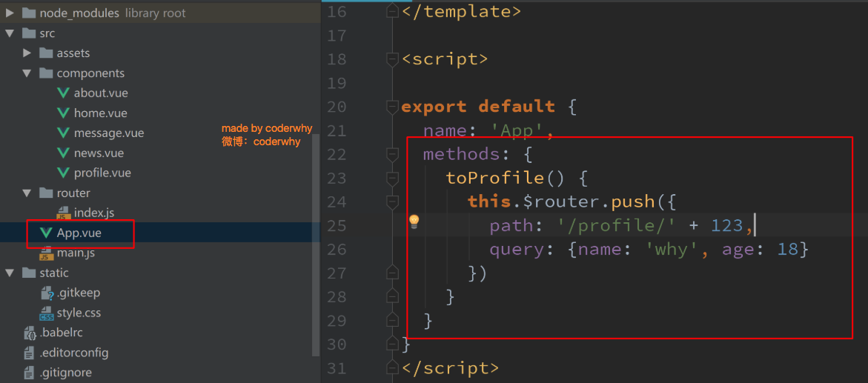Fold the script tag at line 18
The width and height of the screenshot is (868, 383).
click(x=392, y=59)
